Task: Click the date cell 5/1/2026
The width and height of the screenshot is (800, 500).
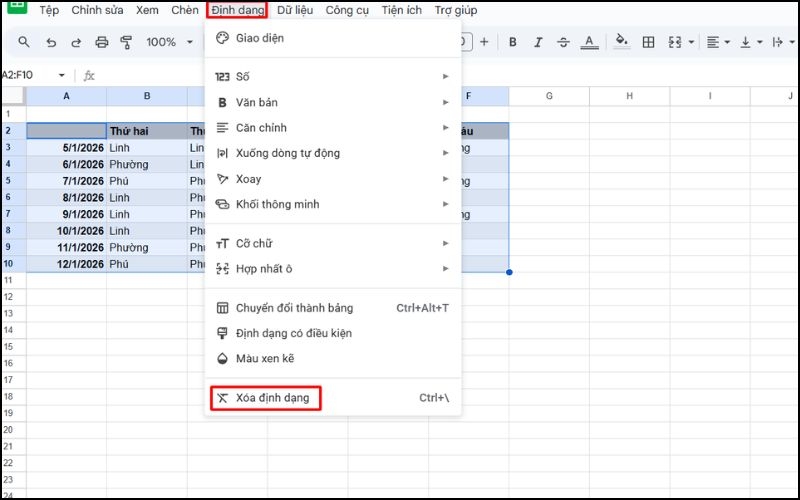Action: pos(66,148)
